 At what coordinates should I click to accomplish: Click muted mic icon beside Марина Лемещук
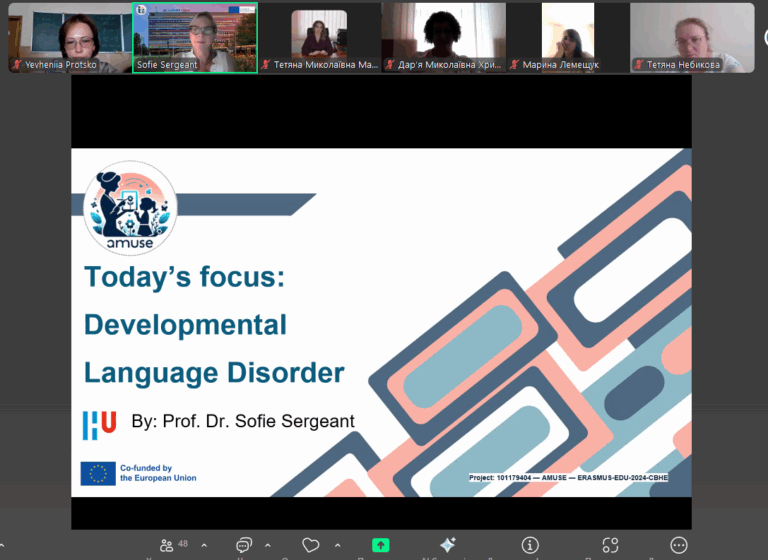(x=515, y=64)
